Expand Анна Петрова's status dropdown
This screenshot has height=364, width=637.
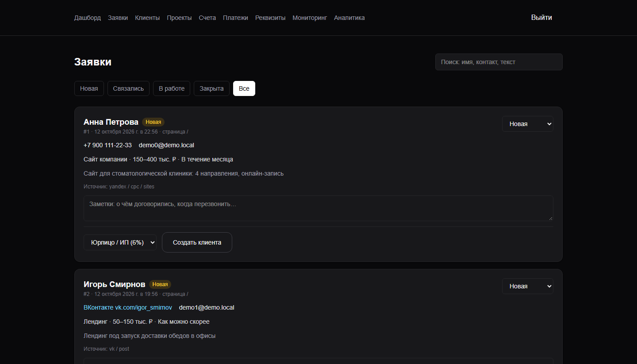click(528, 124)
